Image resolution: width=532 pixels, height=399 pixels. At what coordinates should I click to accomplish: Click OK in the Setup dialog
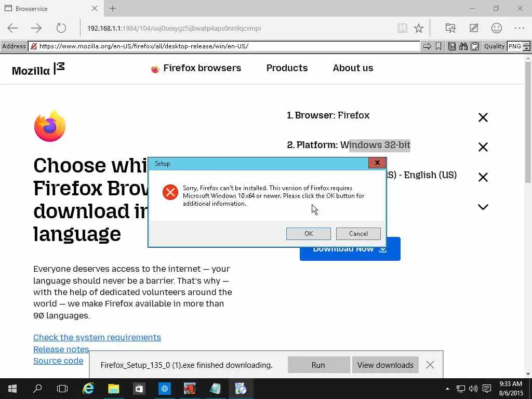point(309,233)
